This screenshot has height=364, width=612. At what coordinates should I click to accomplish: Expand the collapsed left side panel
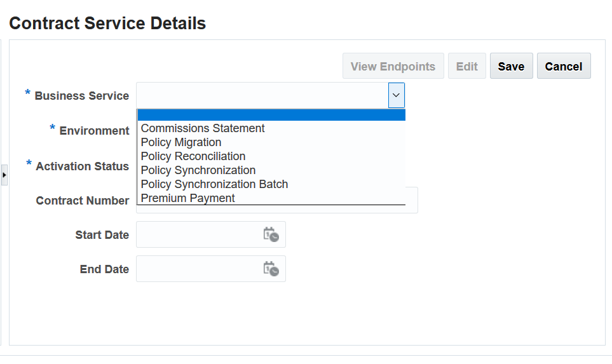click(x=4, y=175)
